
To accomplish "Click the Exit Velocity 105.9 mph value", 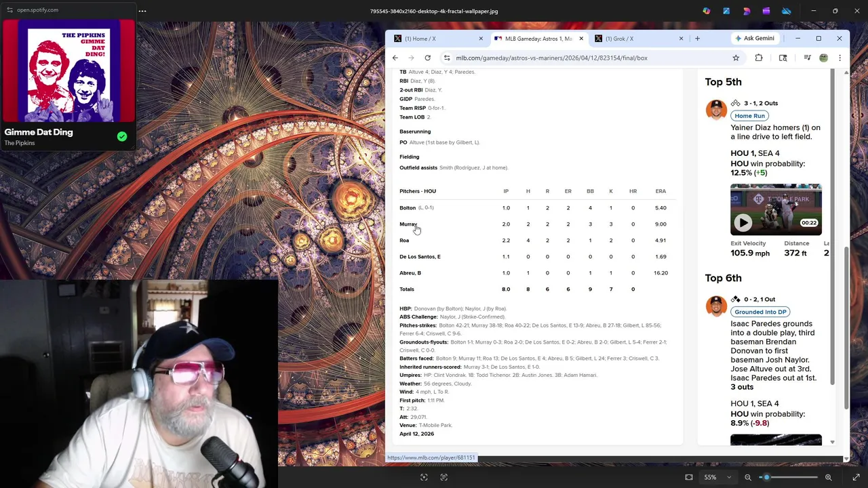I will tap(750, 253).
